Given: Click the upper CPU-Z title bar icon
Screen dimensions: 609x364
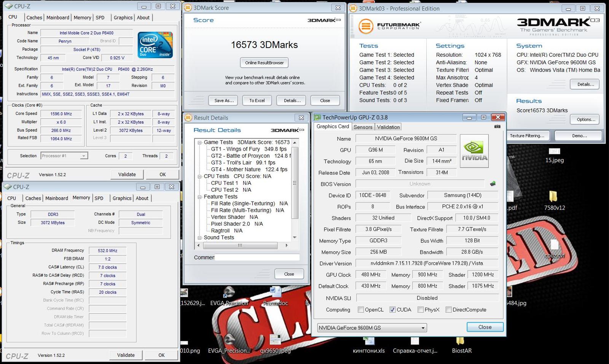Looking at the screenshot, I should 8,6.
